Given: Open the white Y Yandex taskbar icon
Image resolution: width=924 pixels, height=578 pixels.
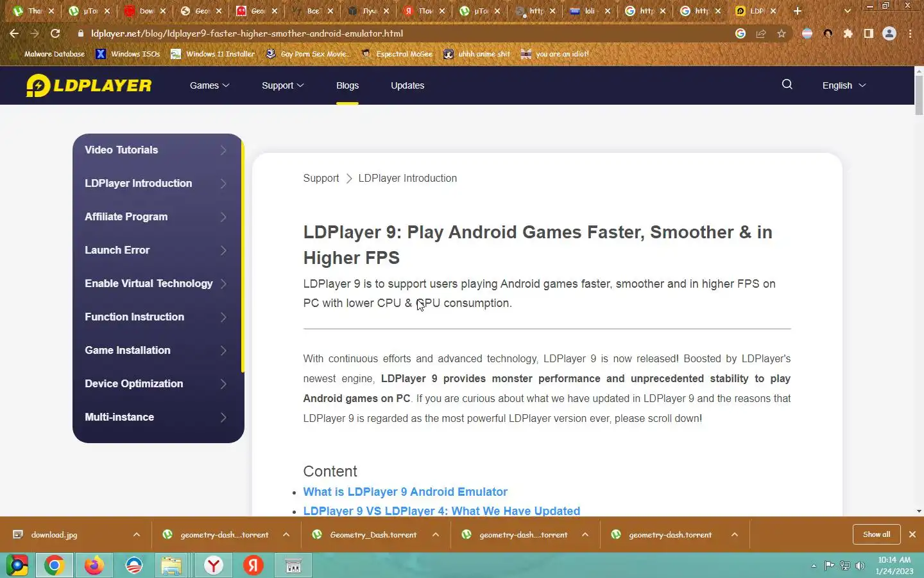Looking at the screenshot, I should click(x=214, y=565).
